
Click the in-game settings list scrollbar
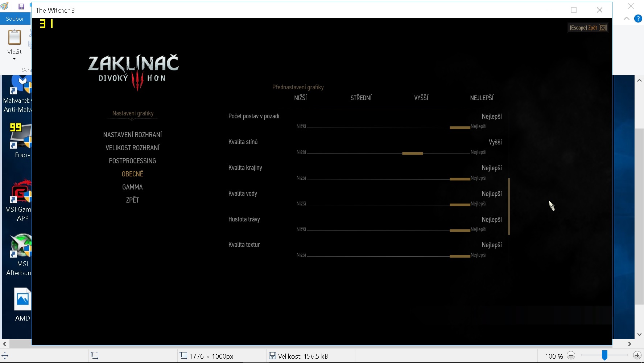point(509,207)
